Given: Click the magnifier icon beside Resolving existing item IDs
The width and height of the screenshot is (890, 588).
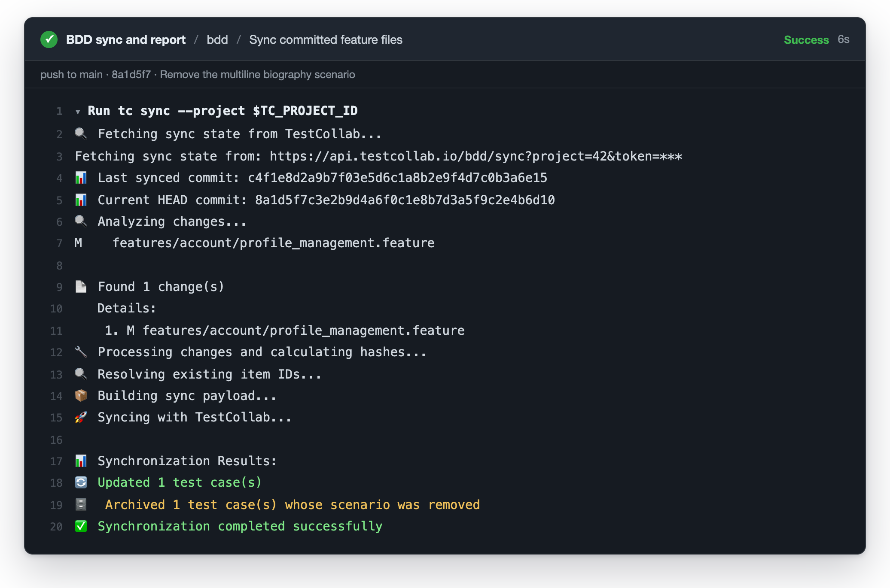Looking at the screenshot, I should (81, 374).
